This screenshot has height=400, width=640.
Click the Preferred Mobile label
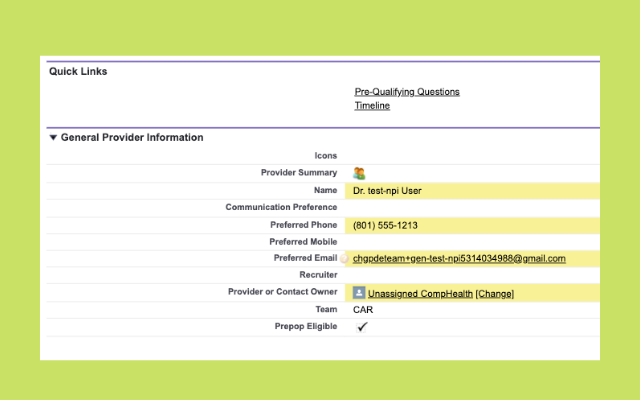[303, 242]
